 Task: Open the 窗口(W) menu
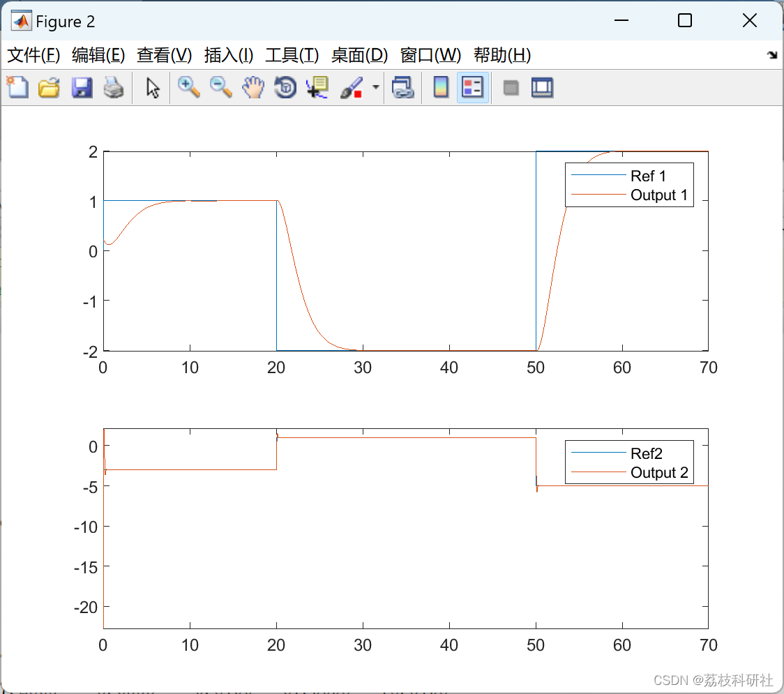tap(430, 55)
